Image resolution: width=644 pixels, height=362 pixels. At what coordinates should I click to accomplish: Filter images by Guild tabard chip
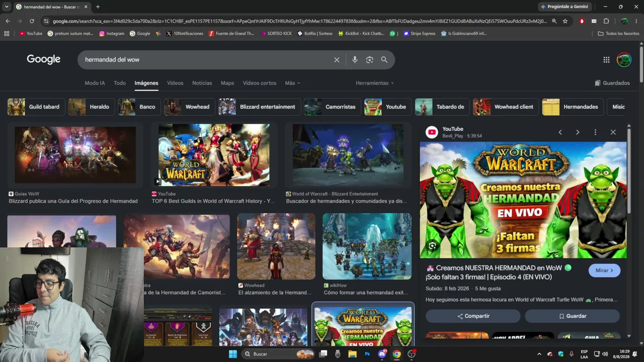point(36,107)
